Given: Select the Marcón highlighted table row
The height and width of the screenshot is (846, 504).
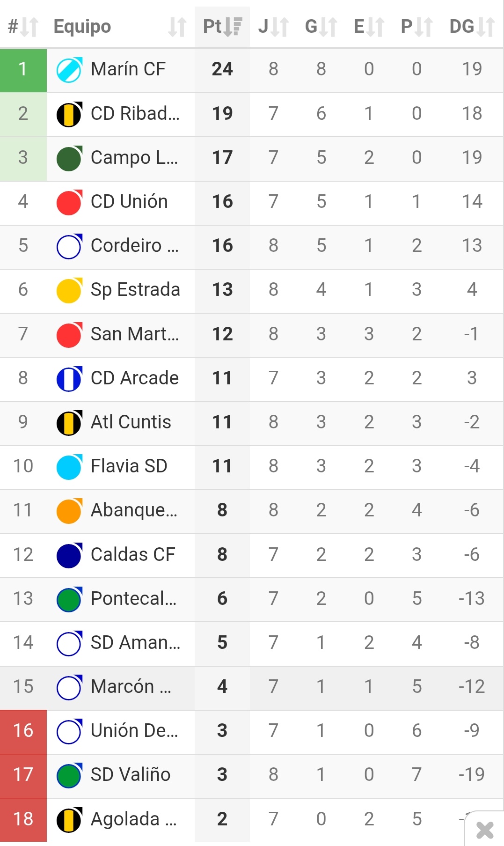Looking at the screenshot, I should pyautogui.click(x=252, y=687).
